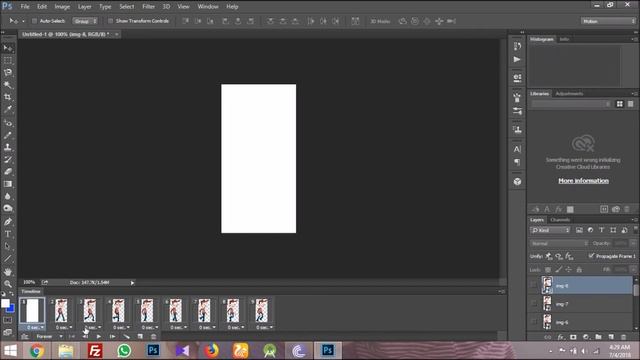This screenshot has width=640, height=360.
Task: Toggle visibility of layer img-7
Action: 534,304
